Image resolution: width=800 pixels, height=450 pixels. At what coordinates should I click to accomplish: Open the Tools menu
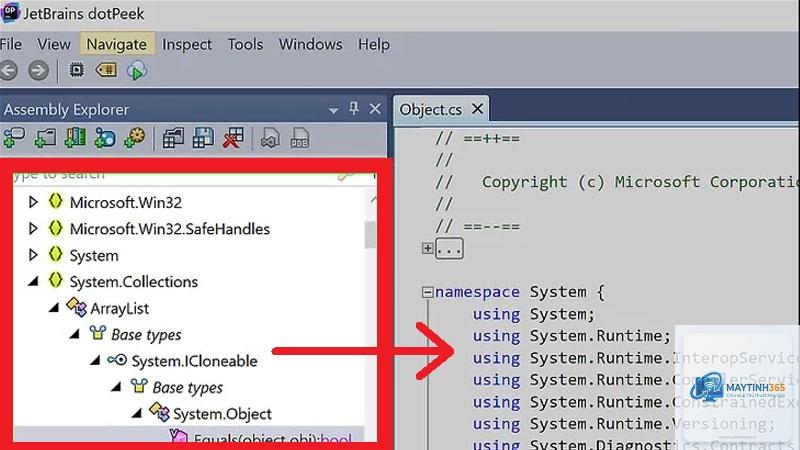245,44
